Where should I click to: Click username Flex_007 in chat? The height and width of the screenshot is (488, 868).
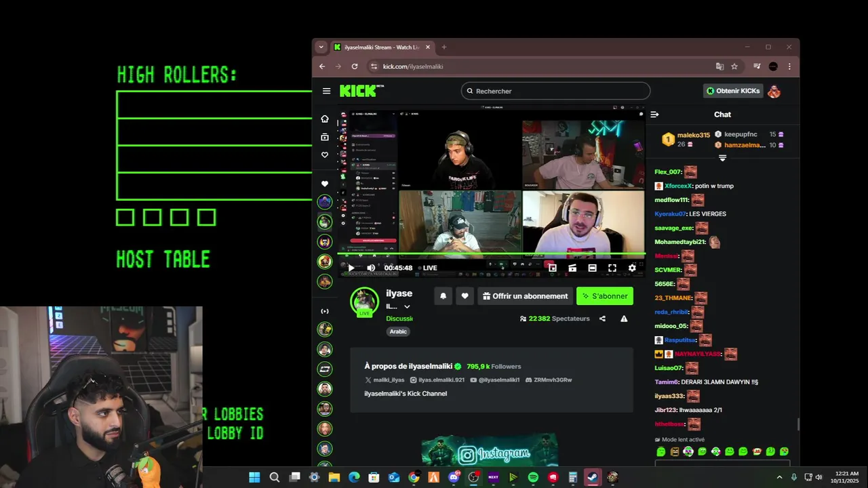(x=667, y=172)
